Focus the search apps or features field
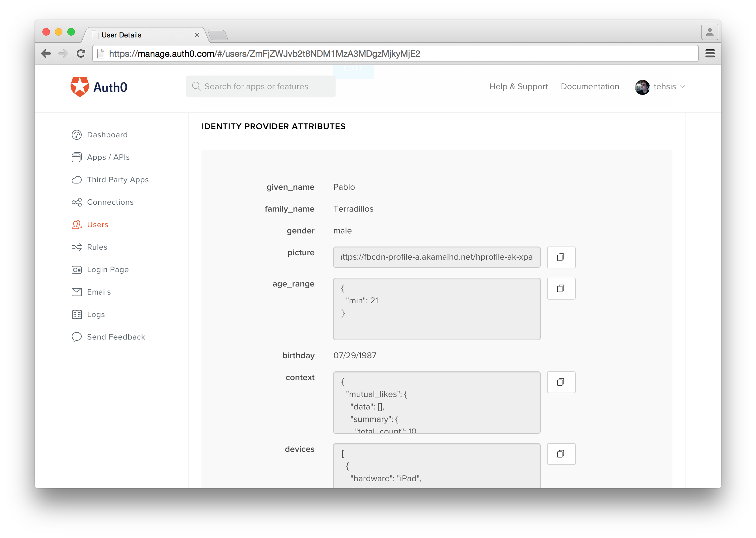The image size is (756, 538). 260,87
